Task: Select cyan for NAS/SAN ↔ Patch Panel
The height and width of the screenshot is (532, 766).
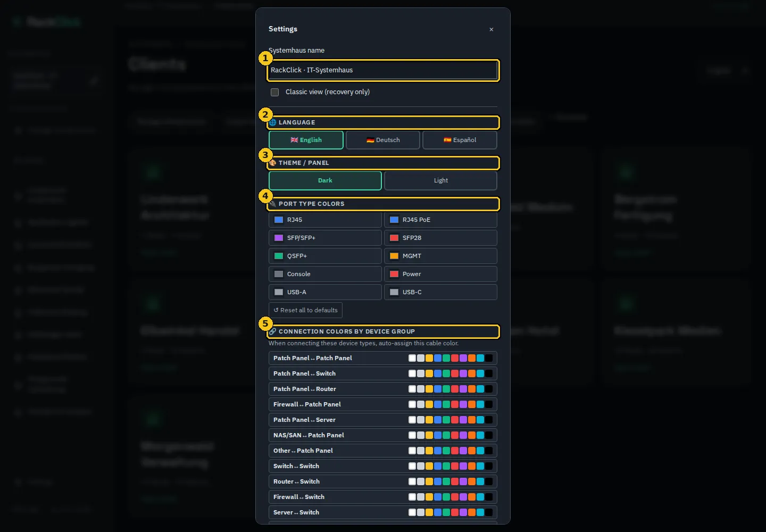Action: coord(480,435)
